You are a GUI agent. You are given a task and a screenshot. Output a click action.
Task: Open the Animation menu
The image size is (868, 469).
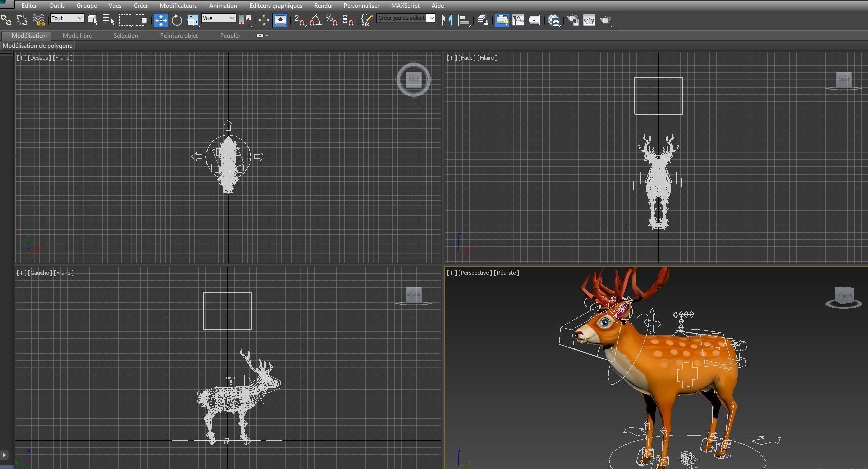coord(223,6)
